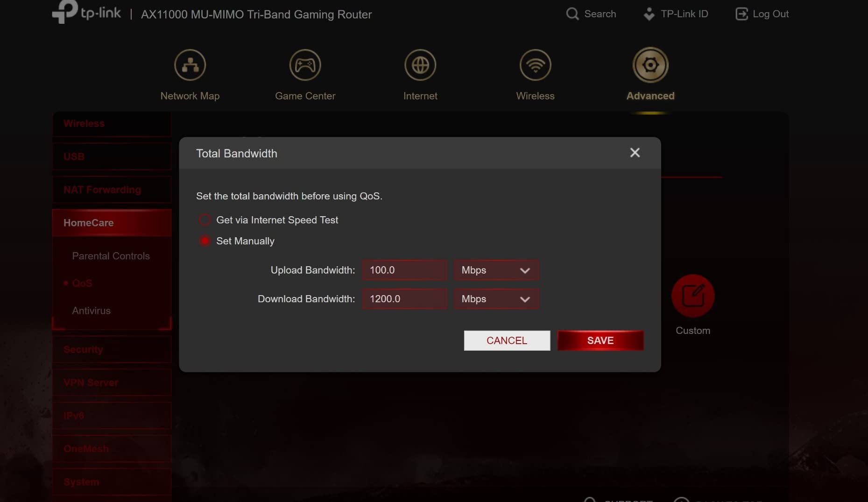The image size is (868, 502).
Task: Open the IPv6 sidebar section
Action: (112, 416)
